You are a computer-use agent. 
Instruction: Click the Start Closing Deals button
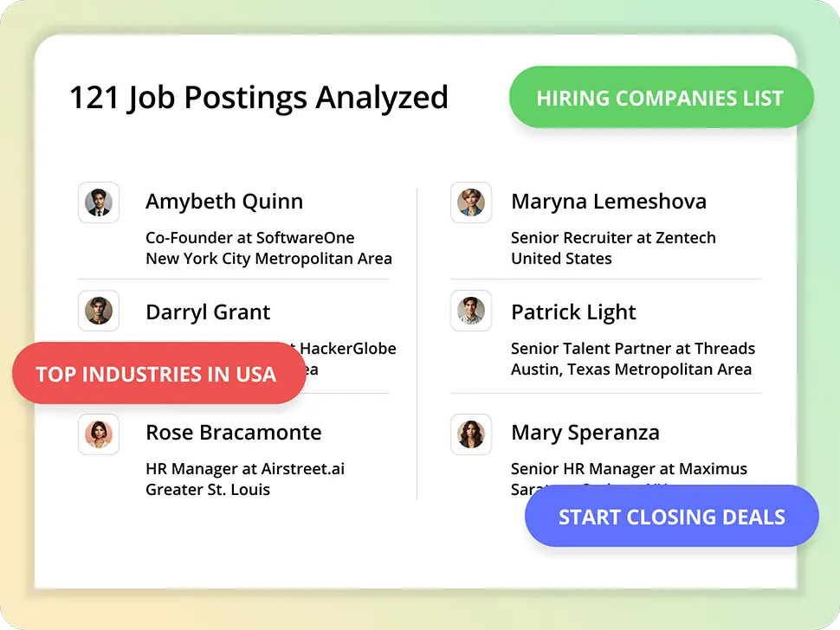click(671, 517)
